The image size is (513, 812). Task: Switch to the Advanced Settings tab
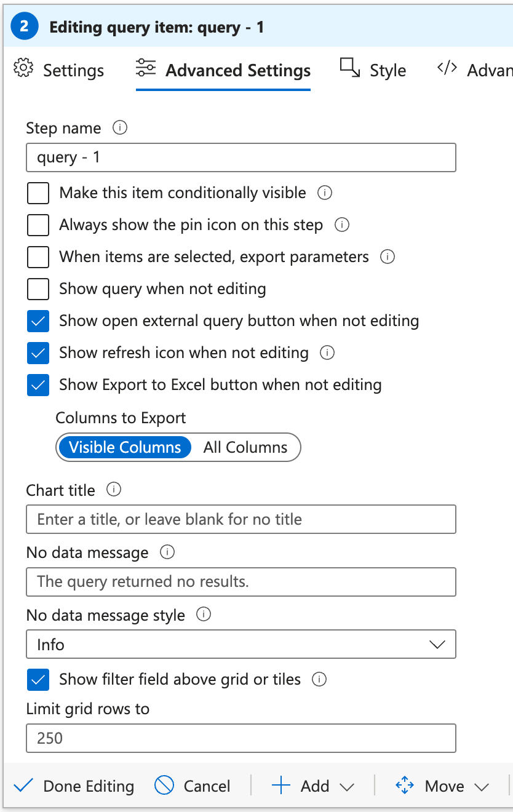click(237, 70)
